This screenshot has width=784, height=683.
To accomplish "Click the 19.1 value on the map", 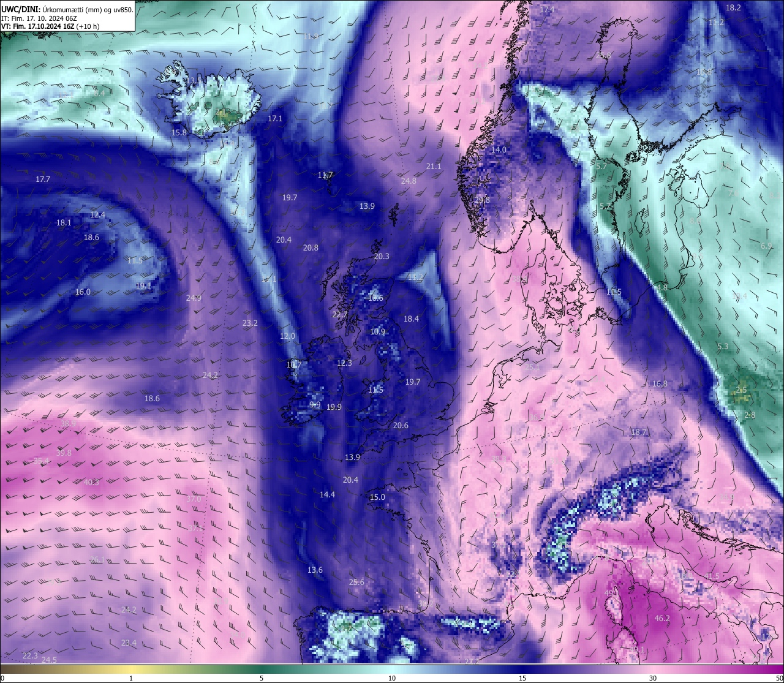I will [143, 285].
